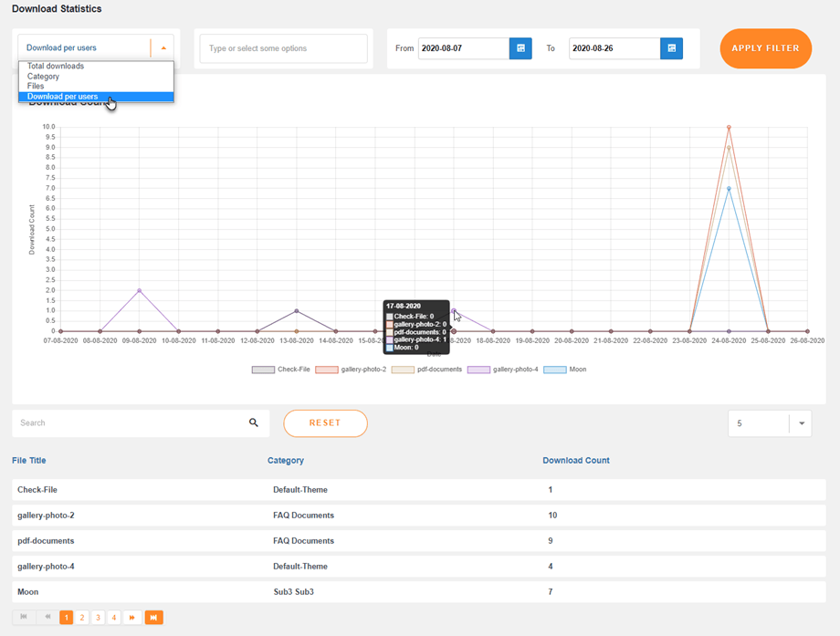Hide the Moon series via legend
This screenshot has height=636, width=840.
click(x=555, y=370)
